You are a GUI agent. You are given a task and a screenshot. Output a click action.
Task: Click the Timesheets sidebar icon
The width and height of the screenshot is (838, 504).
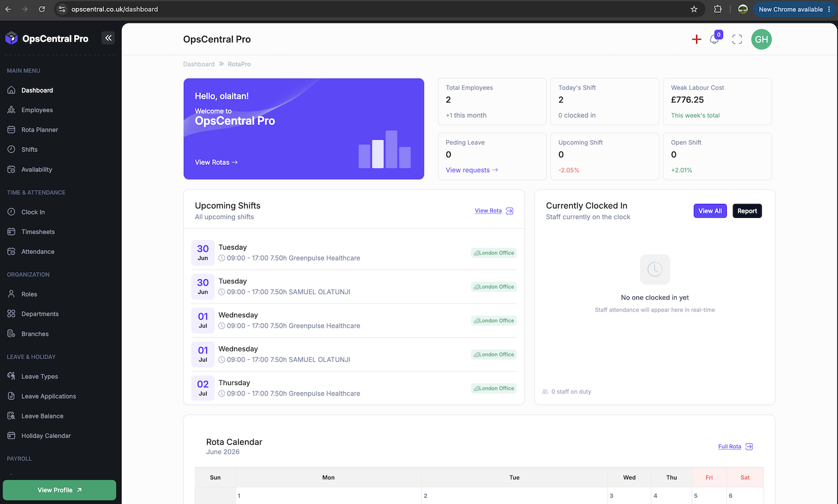(x=11, y=231)
